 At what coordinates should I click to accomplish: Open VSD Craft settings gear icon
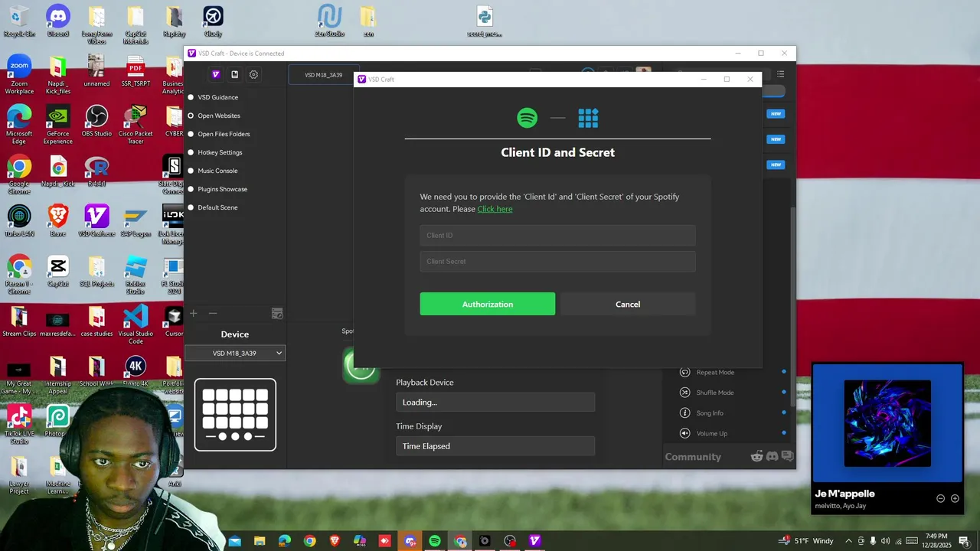(x=253, y=74)
